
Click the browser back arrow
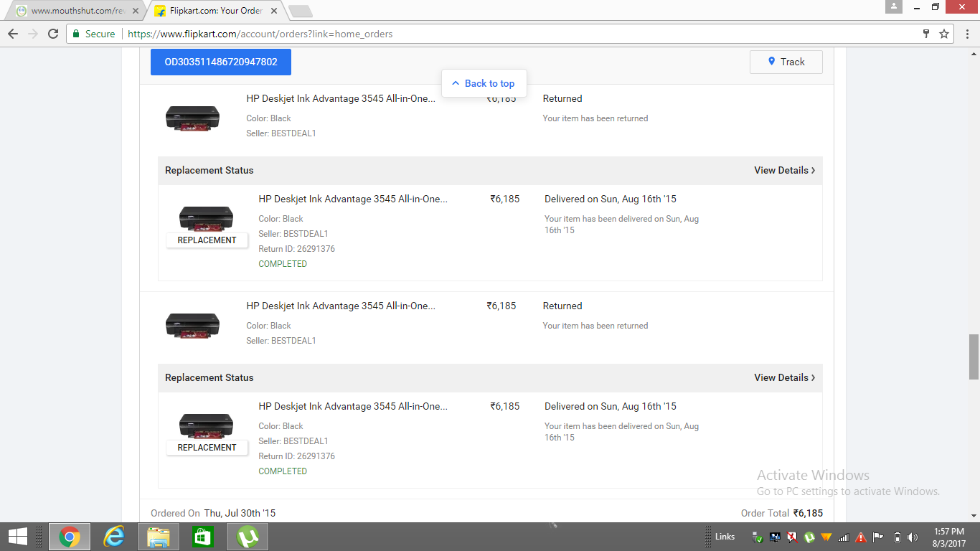pyautogui.click(x=13, y=34)
